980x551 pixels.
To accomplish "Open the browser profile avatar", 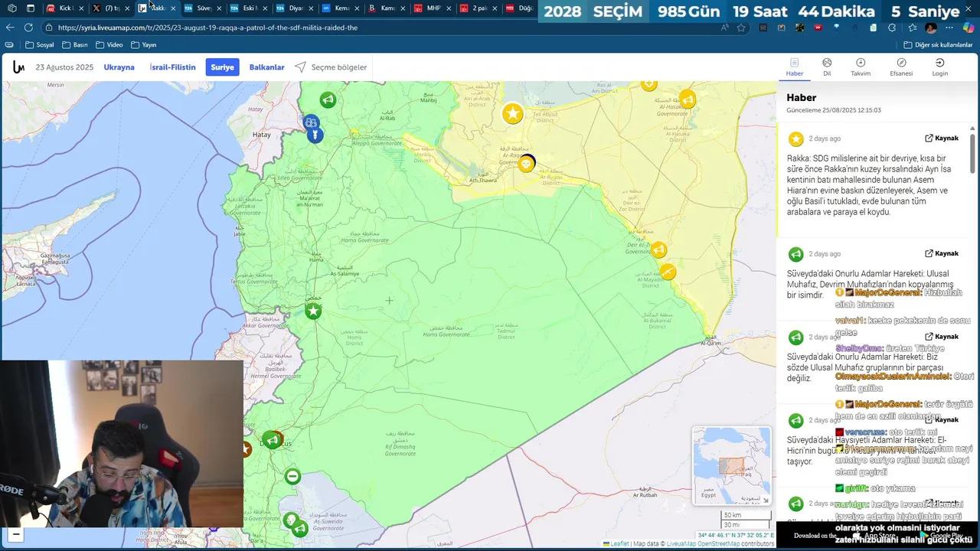I will [x=931, y=28].
